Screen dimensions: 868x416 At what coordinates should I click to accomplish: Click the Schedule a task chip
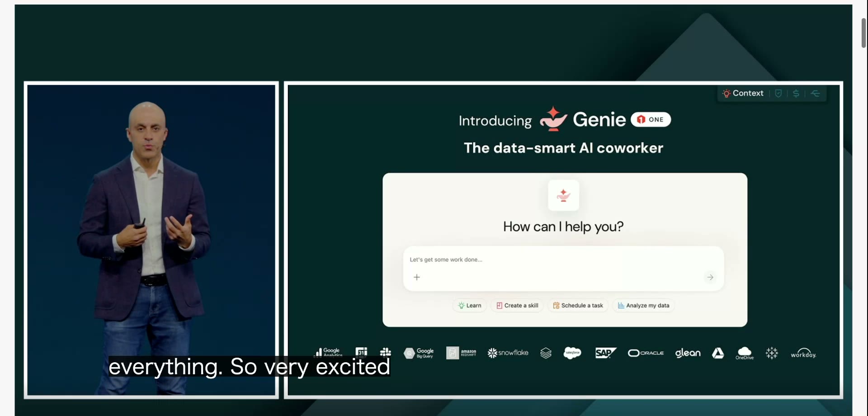coord(578,306)
